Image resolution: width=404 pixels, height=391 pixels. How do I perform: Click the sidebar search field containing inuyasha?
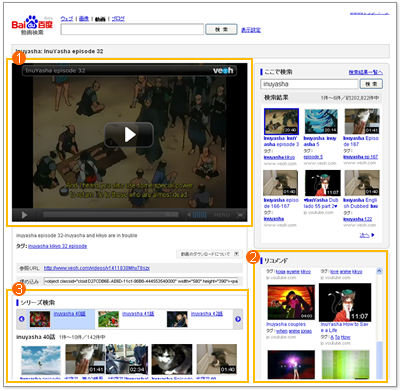(x=309, y=84)
